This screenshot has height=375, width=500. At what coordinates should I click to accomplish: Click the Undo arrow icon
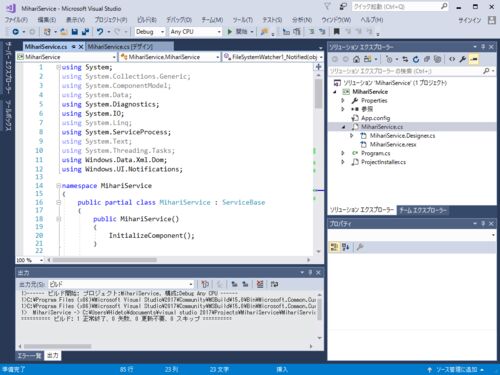(x=100, y=32)
